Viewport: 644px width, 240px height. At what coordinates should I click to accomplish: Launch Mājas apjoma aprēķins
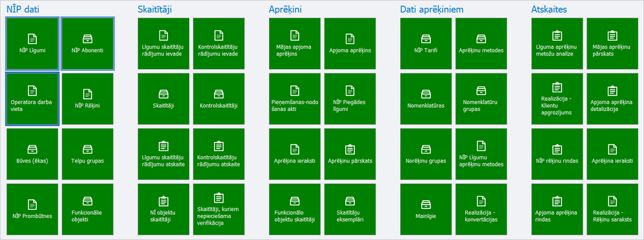click(294, 44)
